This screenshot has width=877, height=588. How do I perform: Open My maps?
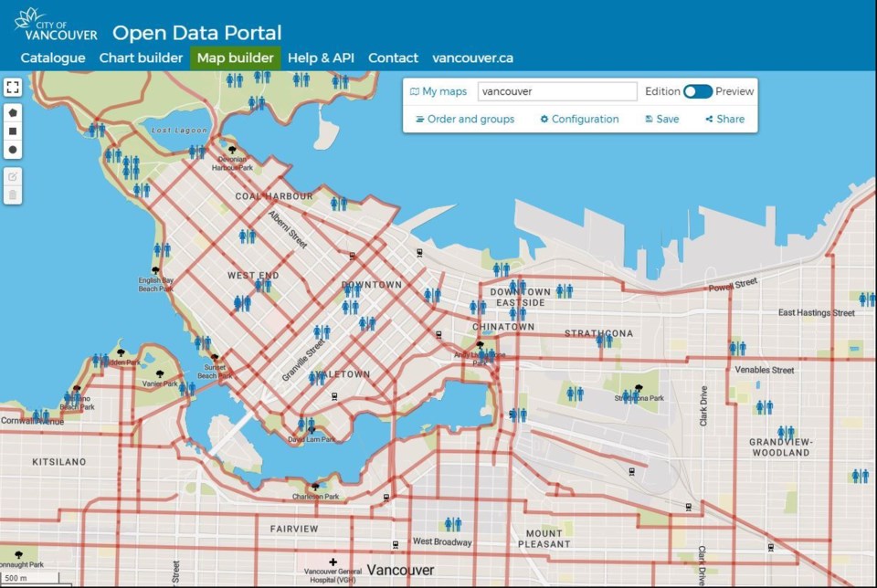(438, 91)
